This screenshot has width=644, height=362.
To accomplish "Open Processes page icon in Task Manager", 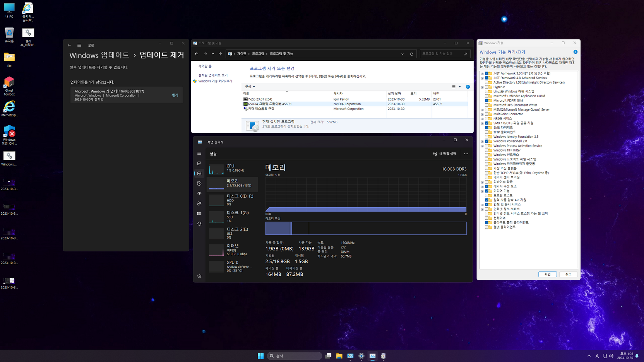I will 199,164.
